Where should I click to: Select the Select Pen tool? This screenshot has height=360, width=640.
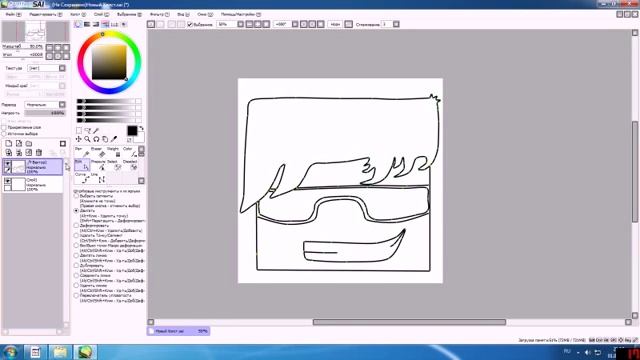coord(115,165)
